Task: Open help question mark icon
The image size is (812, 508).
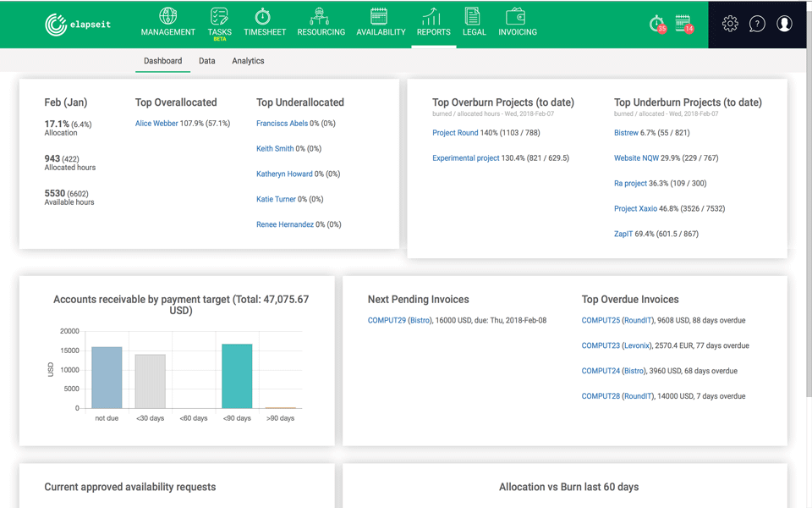Action: tap(757, 24)
